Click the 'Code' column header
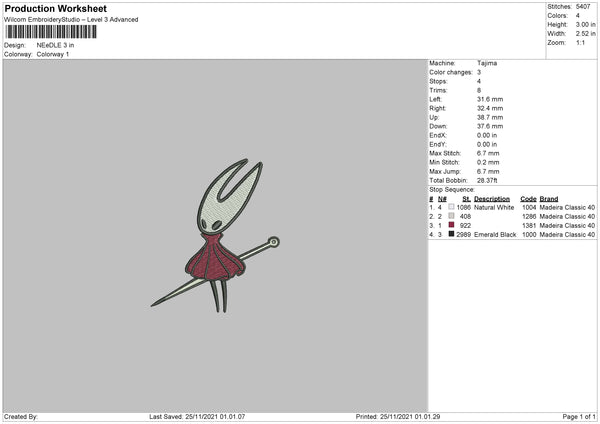Viewport: 600px width, 424px height. coord(528,199)
